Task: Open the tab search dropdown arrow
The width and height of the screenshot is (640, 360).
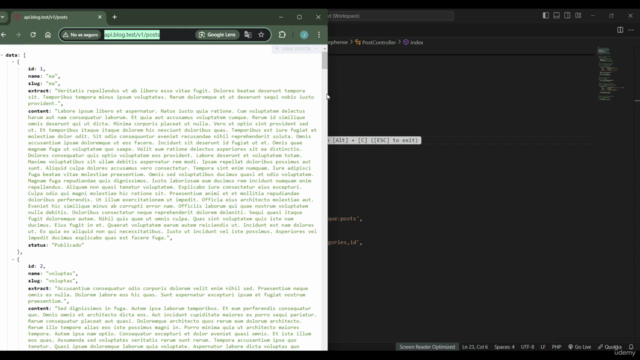Action: (2, 17)
